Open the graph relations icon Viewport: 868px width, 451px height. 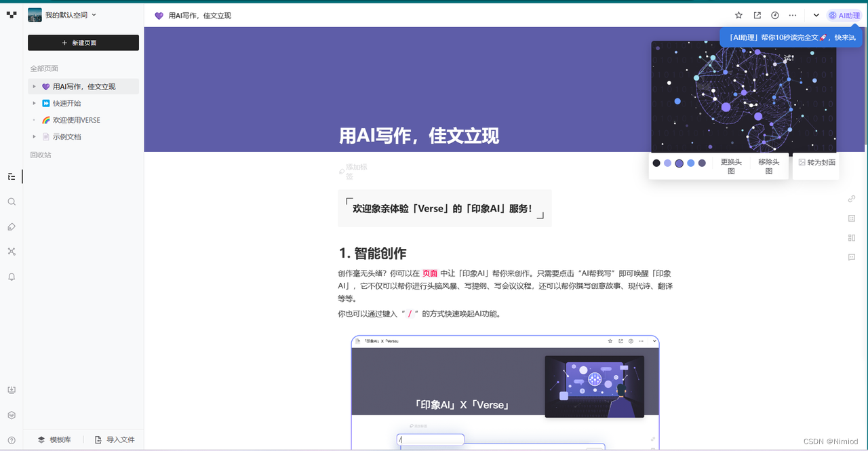[x=12, y=252]
